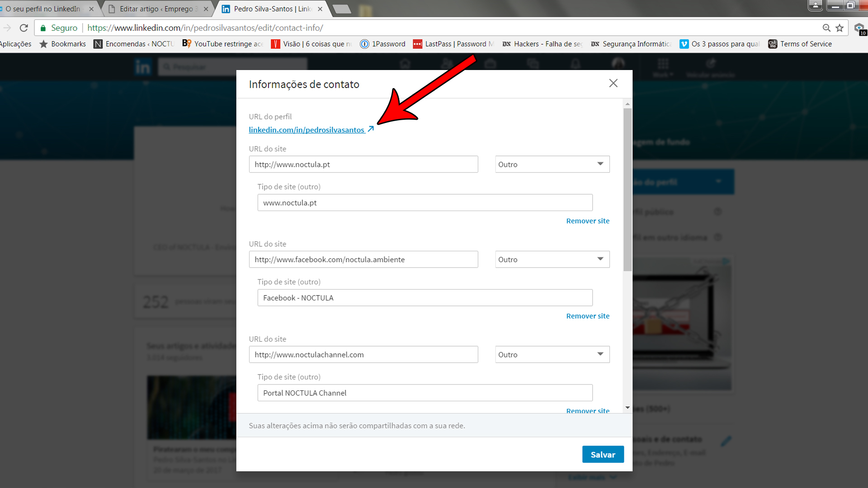
Task: Edit the 'Portal NOCTULA Channel' type field
Action: 425,393
